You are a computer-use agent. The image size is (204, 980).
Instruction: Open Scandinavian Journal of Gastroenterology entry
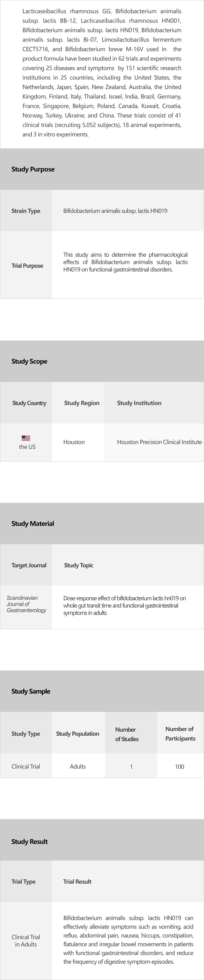pos(26,604)
